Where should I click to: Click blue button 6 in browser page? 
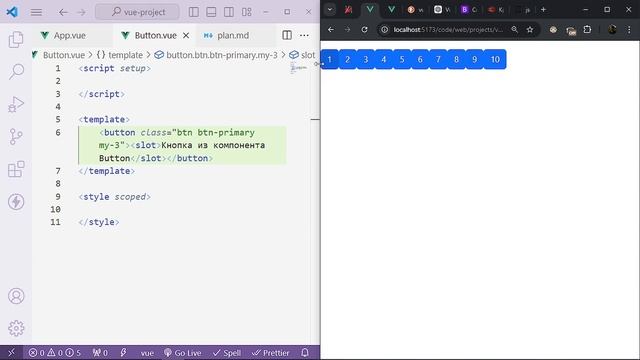tap(420, 60)
